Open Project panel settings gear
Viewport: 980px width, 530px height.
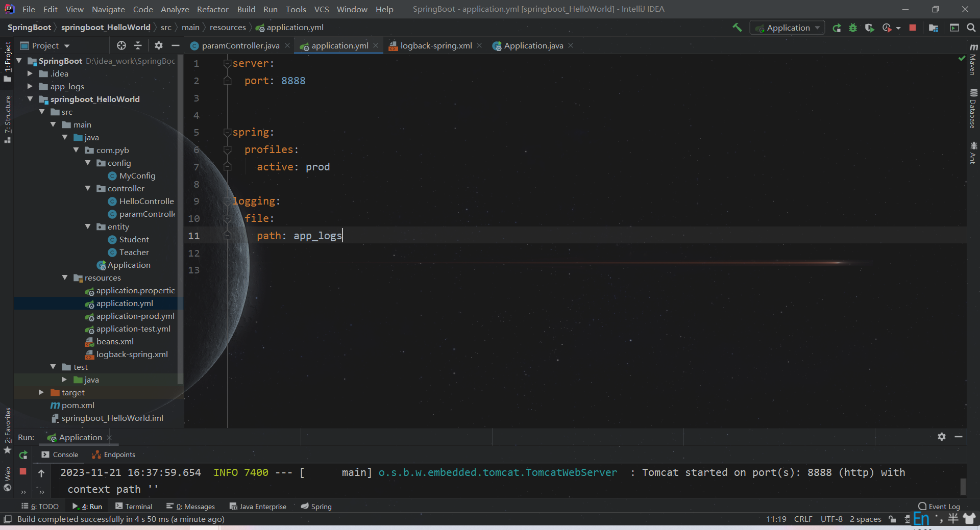coord(159,46)
